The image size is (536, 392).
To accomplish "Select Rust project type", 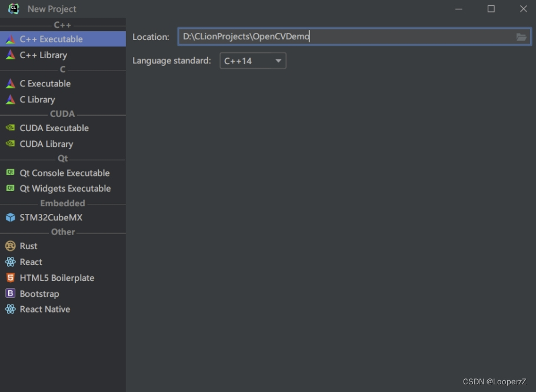I will tap(63, 246).
